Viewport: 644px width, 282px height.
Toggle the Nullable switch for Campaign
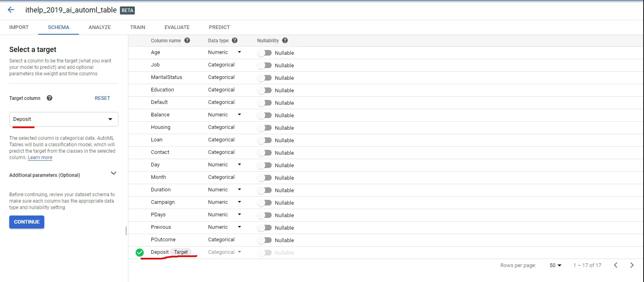pyautogui.click(x=264, y=203)
